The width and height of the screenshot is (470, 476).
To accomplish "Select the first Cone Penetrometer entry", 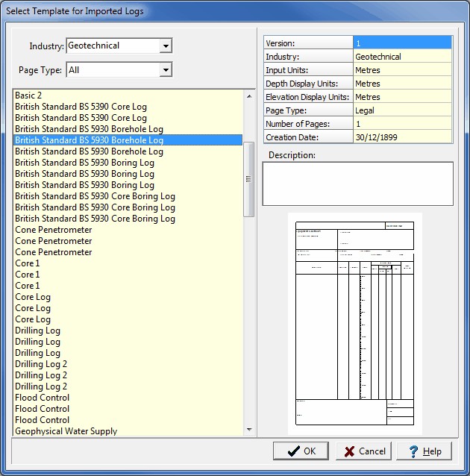I will tap(54, 230).
